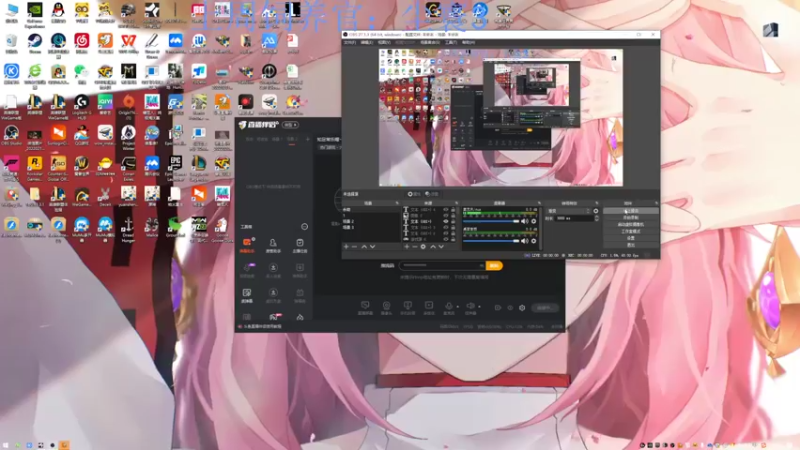
Task: Remove scene with minus icon in OBS
Action: point(355,247)
